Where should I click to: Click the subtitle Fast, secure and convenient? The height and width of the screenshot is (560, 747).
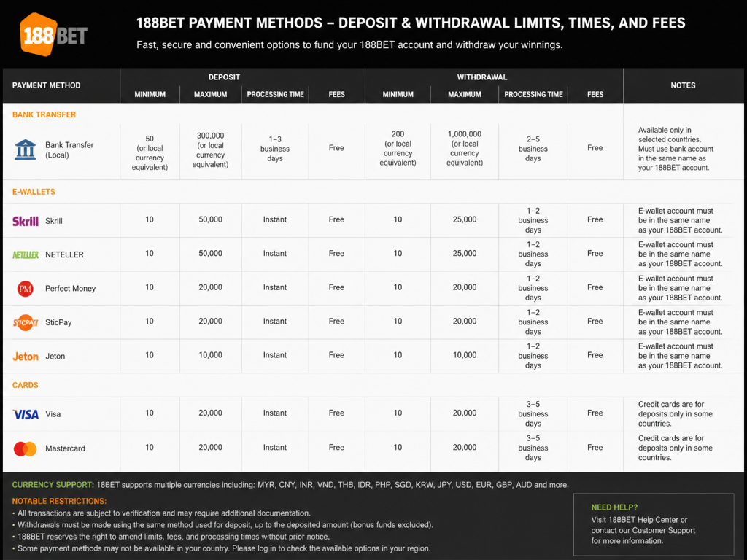(x=349, y=44)
